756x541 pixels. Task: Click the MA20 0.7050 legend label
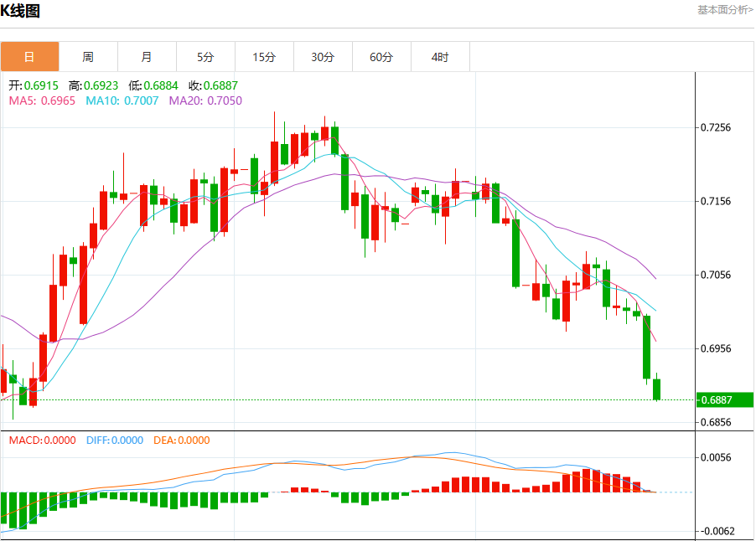[205, 100]
